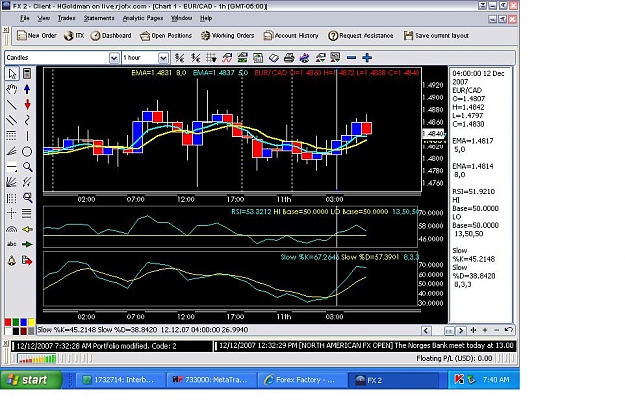Switch to 1732714: Interb... taskbar window
Screen dimensions: 625x405
(x=119, y=380)
